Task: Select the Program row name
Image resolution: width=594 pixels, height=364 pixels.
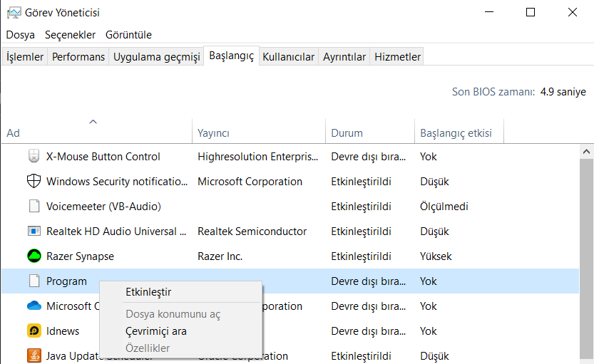Action: (66, 281)
